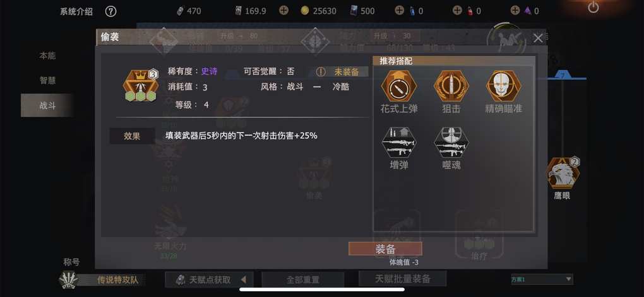Expand the 天赋点获取 arrow

(243, 280)
